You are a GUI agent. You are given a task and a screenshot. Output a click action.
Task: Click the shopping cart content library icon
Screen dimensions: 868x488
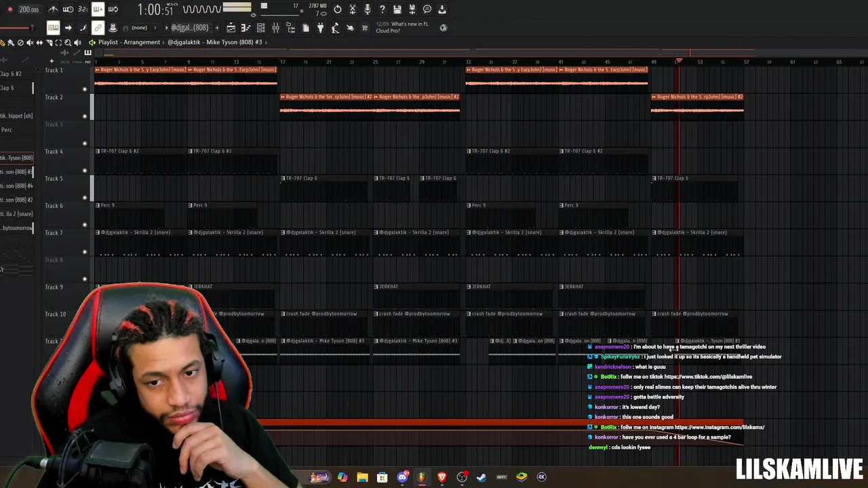click(365, 28)
